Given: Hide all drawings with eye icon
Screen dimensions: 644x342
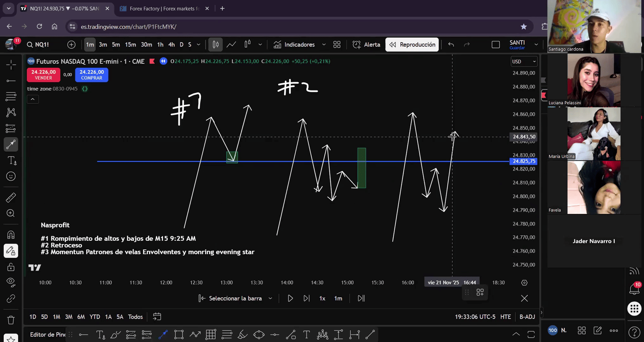Looking at the screenshot, I should pos(11,282).
